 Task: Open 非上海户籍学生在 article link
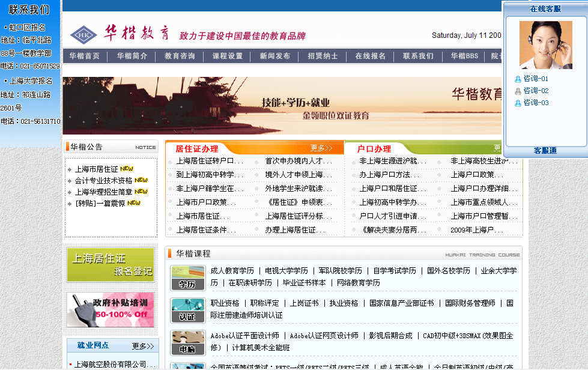(210, 189)
